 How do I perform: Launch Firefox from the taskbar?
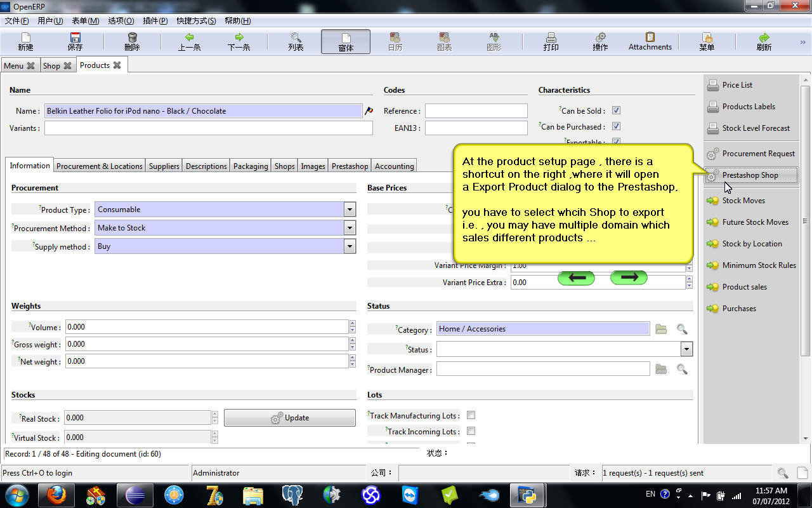55,495
